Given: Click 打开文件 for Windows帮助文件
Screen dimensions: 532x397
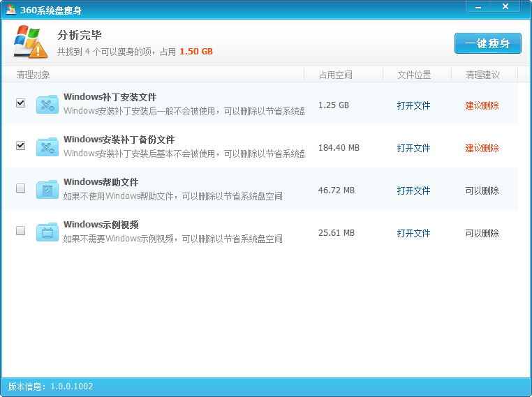Looking at the screenshot, I should (x=413, y=190).
